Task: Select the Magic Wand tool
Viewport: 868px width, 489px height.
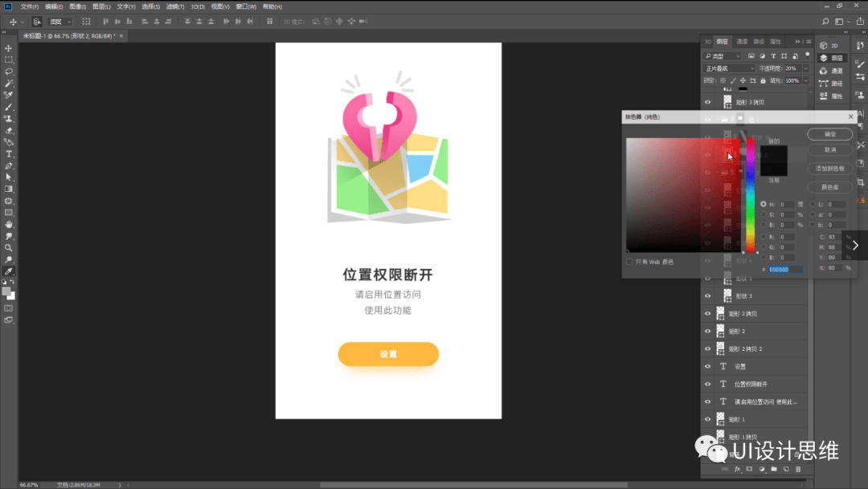Action: [x=8, y=84]
